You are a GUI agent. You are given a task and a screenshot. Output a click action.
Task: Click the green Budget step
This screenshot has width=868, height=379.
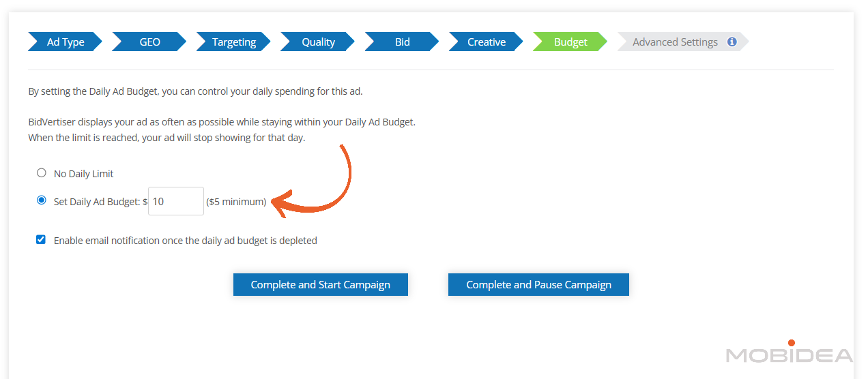coord(570,42)
